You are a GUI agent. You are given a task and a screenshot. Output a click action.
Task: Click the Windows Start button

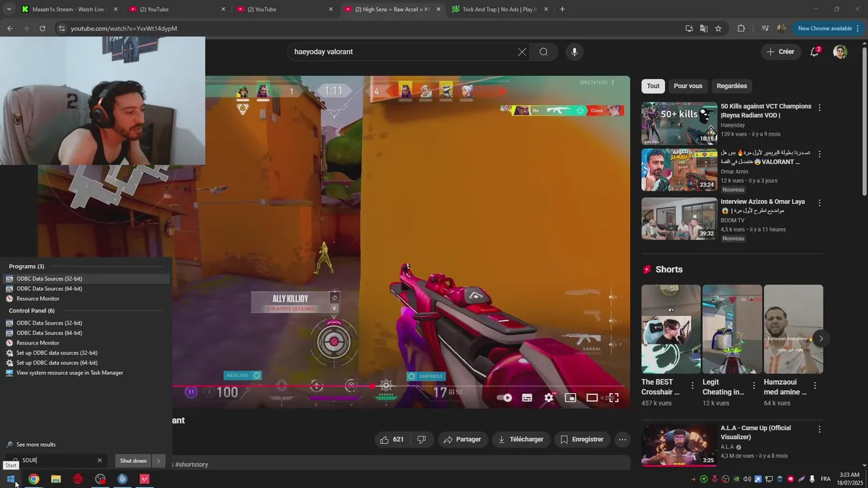tap(11, 479)
